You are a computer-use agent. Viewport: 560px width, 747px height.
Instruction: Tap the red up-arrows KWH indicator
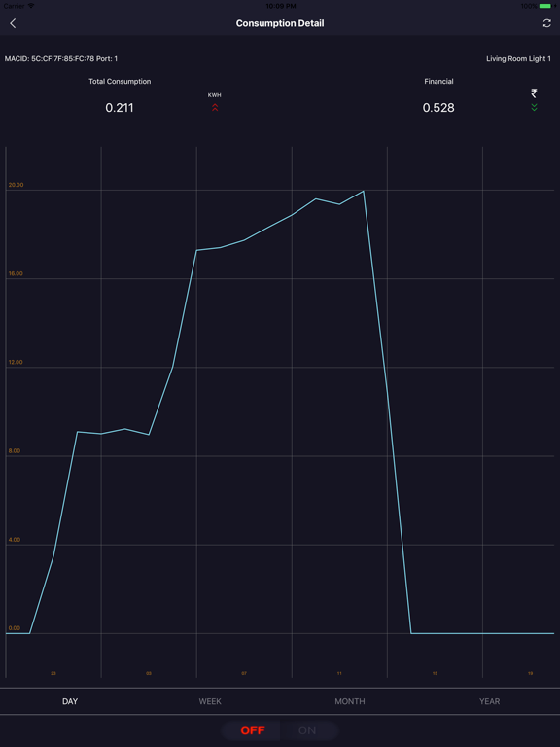215,107
